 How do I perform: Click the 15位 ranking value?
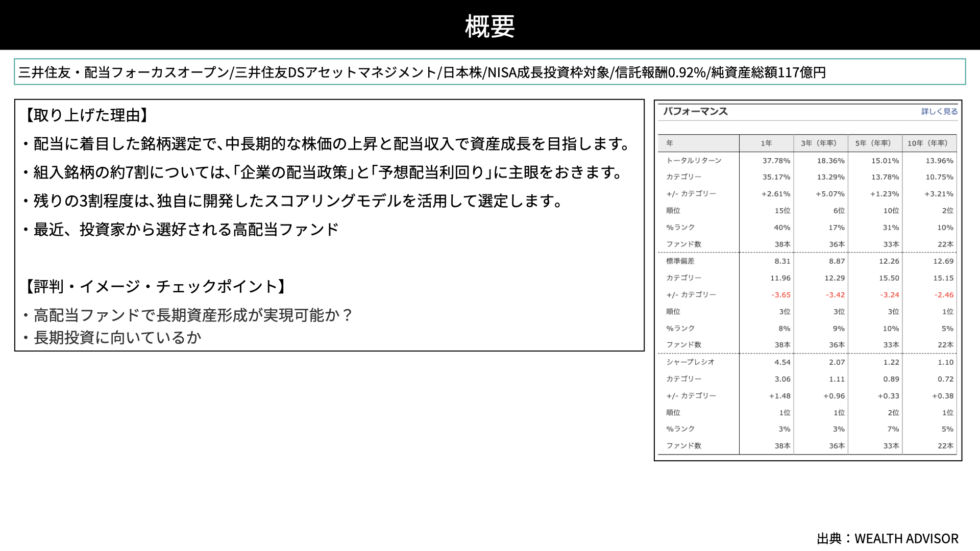pyautogui.click(x=782, y=211)
